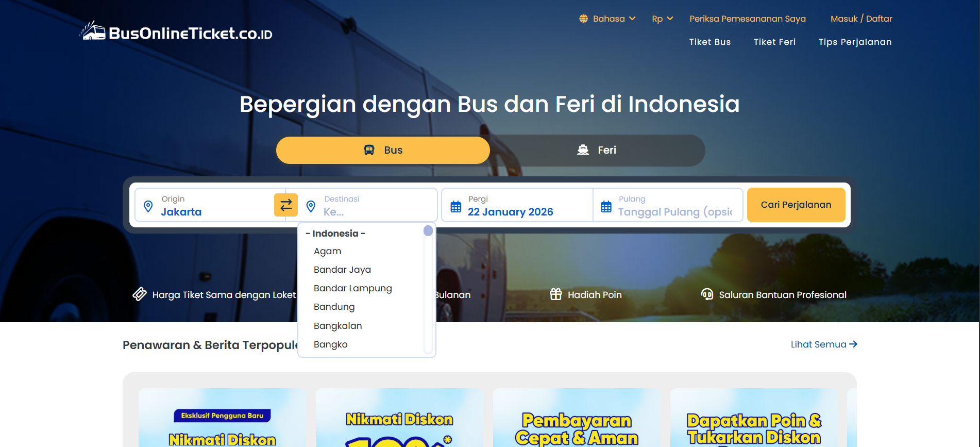Click the origin location pin icon
The image size is (980, 447).
(x=148, y=206)
